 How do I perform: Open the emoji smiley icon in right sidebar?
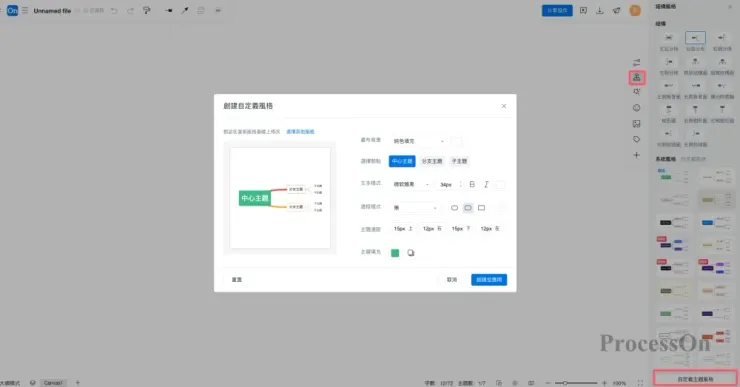click(x=637, y=108)
